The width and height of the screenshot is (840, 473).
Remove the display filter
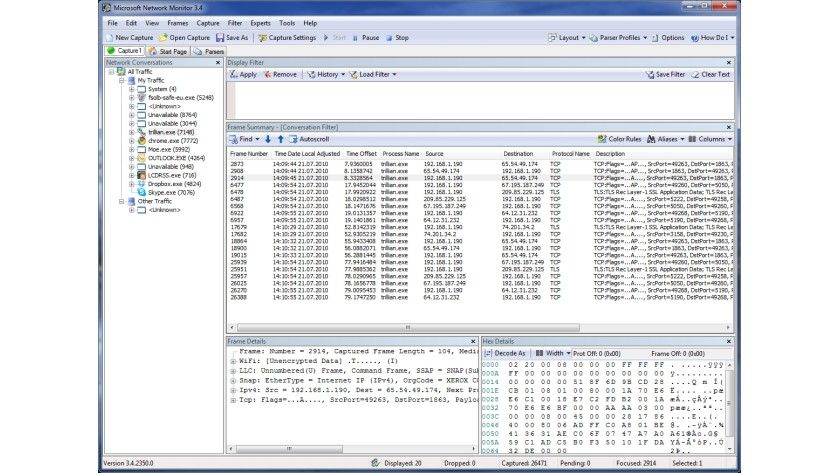click(x=280, y=74)
